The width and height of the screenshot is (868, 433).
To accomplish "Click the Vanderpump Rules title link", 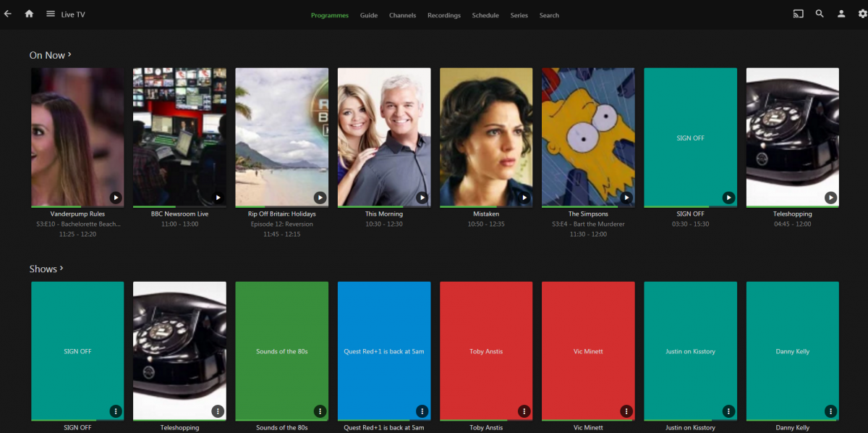I will point(77,214).
